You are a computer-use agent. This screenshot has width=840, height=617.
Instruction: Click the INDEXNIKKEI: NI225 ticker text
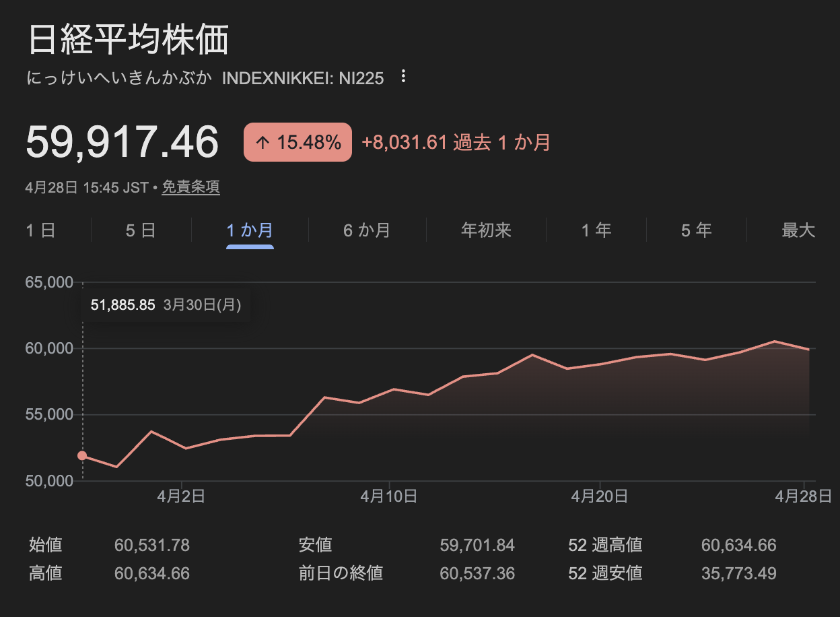pos(303,78)
